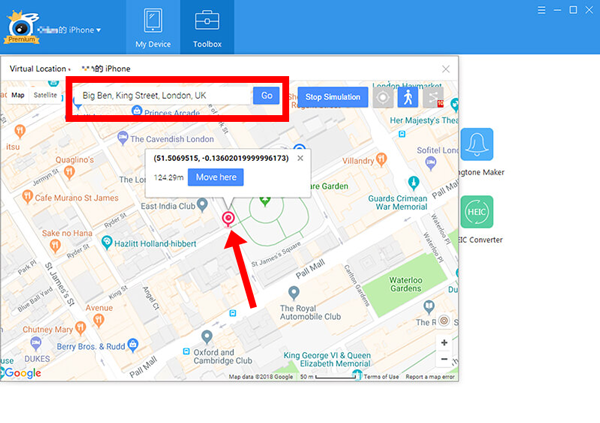The height and width of the screenshot is (423, 600).
Task: Click the red destination pin marker
Action: pyautogui.click(x=228, y=219)
